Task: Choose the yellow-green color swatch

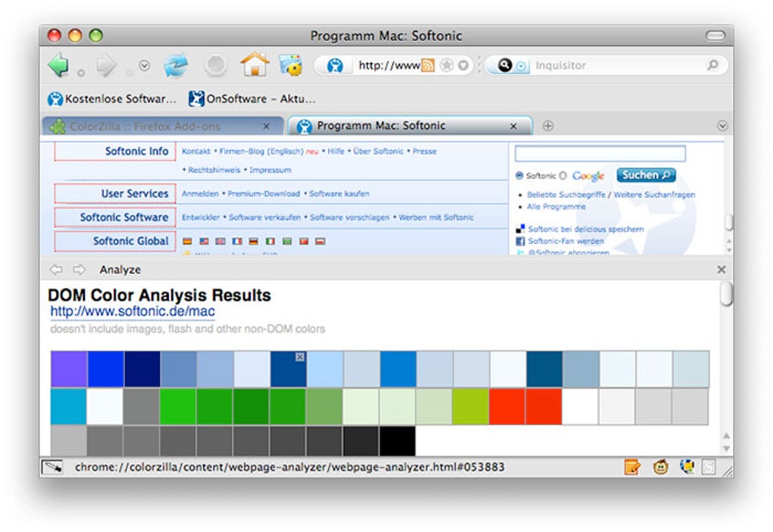Action: pos(471,406)
